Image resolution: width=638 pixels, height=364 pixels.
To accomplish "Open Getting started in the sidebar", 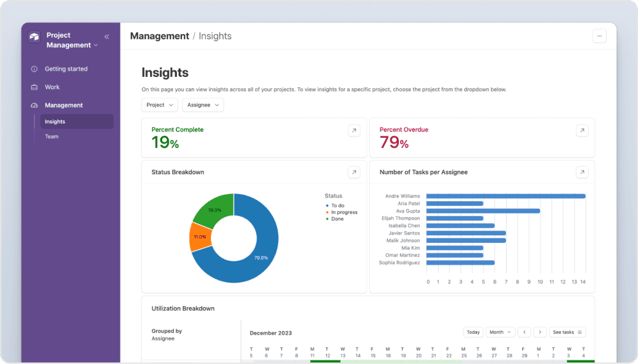I will pyautogui.click(x=66, y=69).
